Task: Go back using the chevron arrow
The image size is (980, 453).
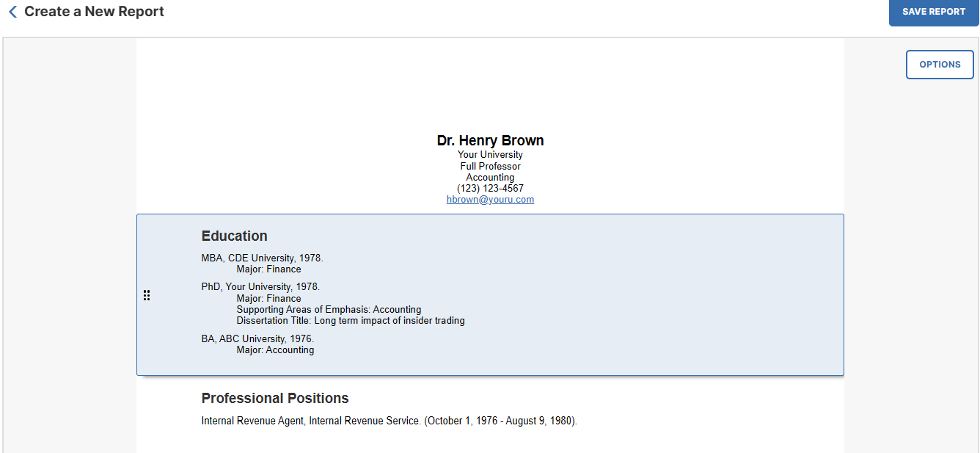Action: point(12,12)
